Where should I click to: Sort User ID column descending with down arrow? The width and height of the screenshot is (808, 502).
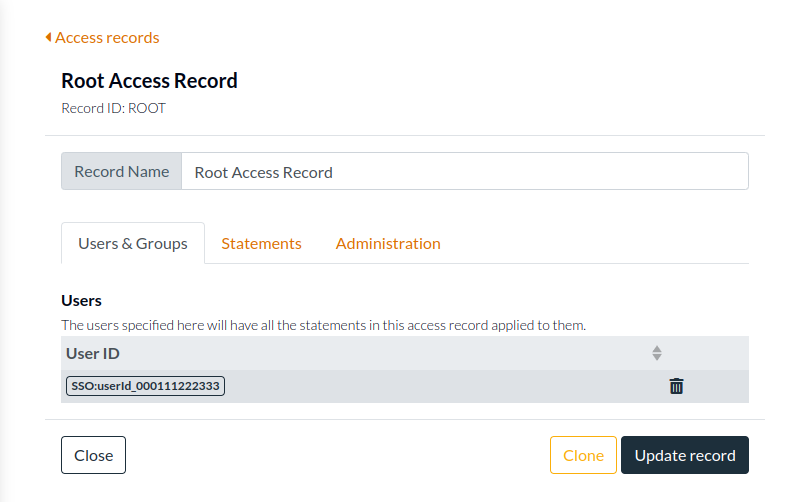(x=657, y=357)
